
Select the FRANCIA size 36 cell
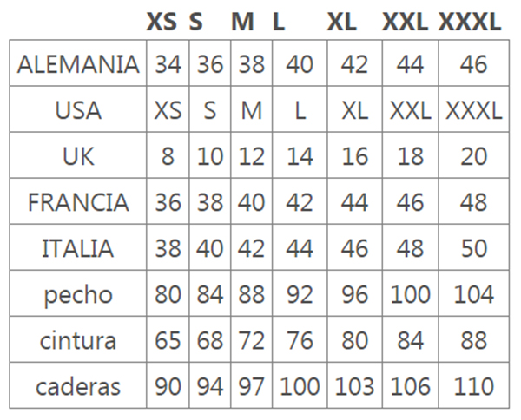168,202
